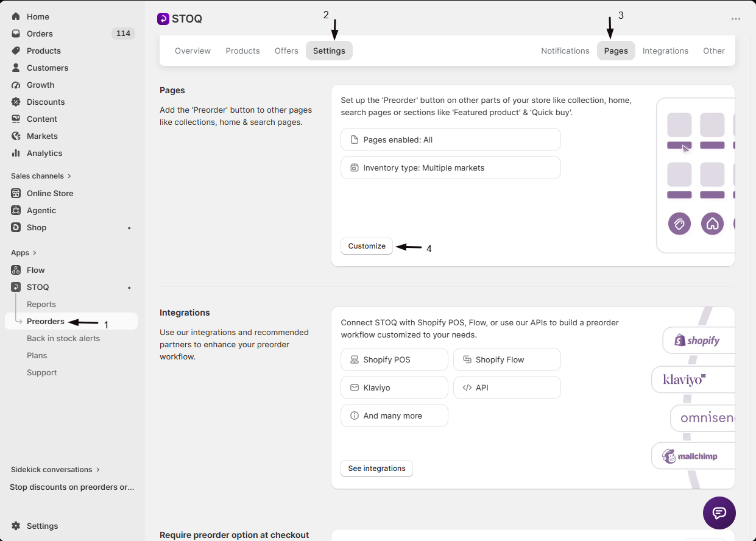This screenshot has width=756, height=541.
Task: Click the API integration button
Action: (x=507, y=387)
